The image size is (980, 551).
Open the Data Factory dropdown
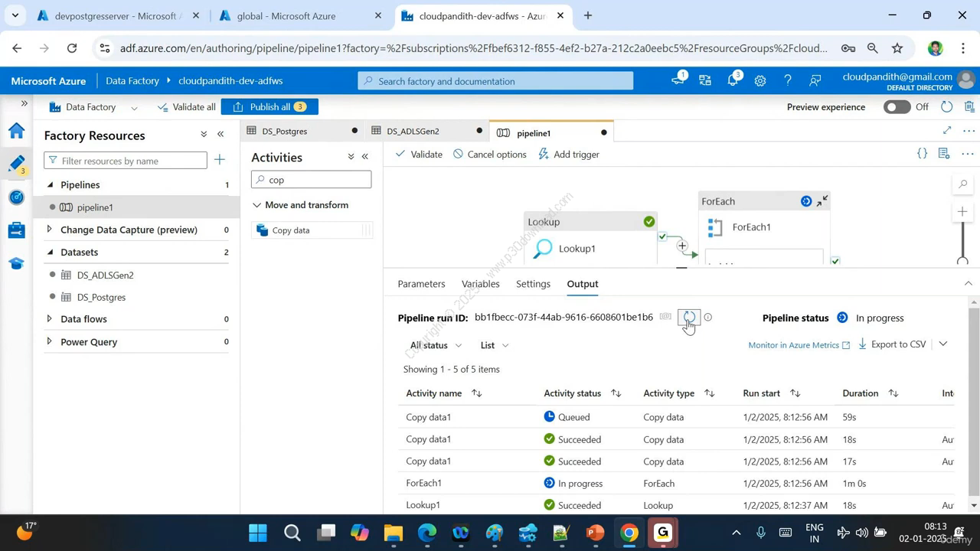coord(93,107)
